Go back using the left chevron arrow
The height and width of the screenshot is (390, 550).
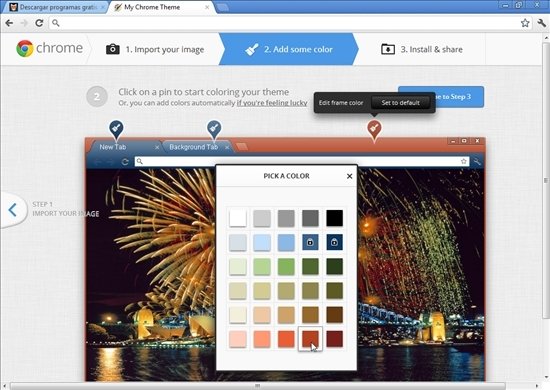click(13, 210)
